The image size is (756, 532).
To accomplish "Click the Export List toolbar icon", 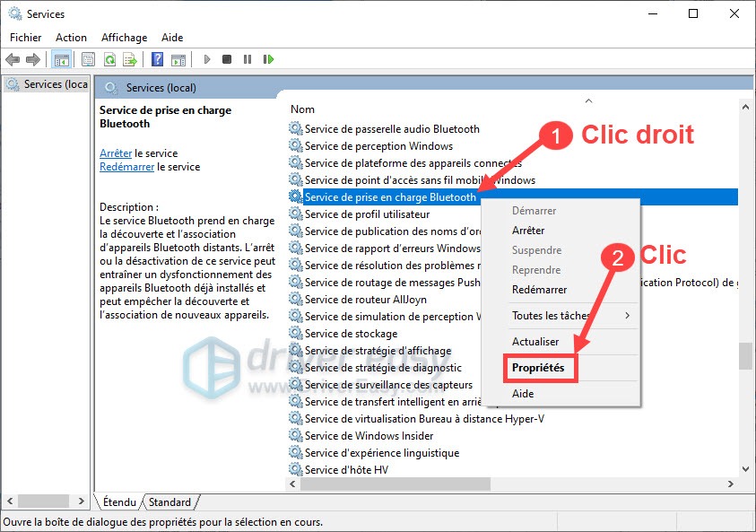I will coord(130,59).
